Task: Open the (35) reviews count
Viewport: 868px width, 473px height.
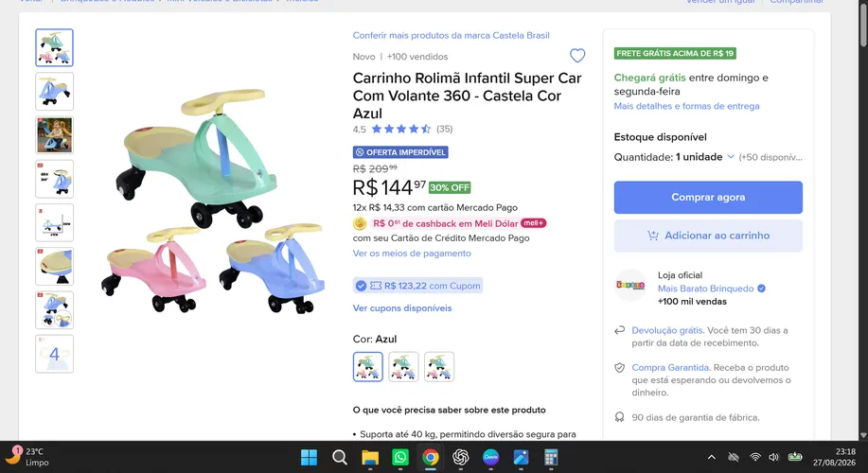Action: pyautogui.click(x=445, y=129)
